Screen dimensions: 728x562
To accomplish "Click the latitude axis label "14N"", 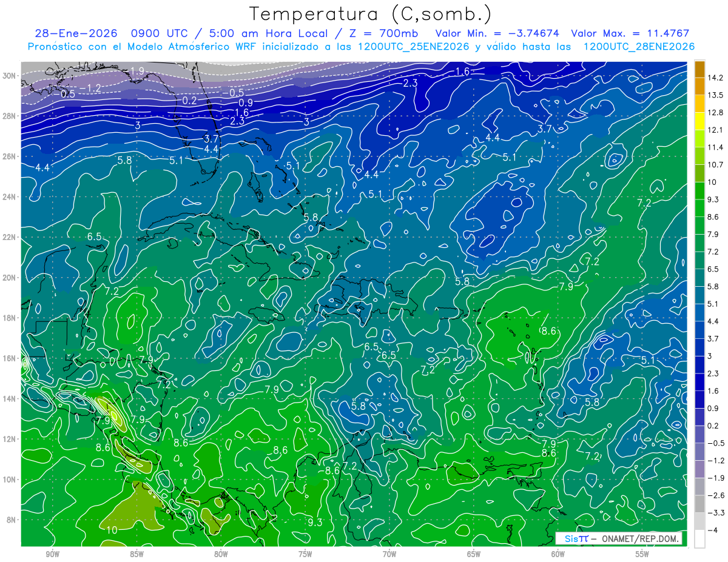I will [x=10, y=398].
